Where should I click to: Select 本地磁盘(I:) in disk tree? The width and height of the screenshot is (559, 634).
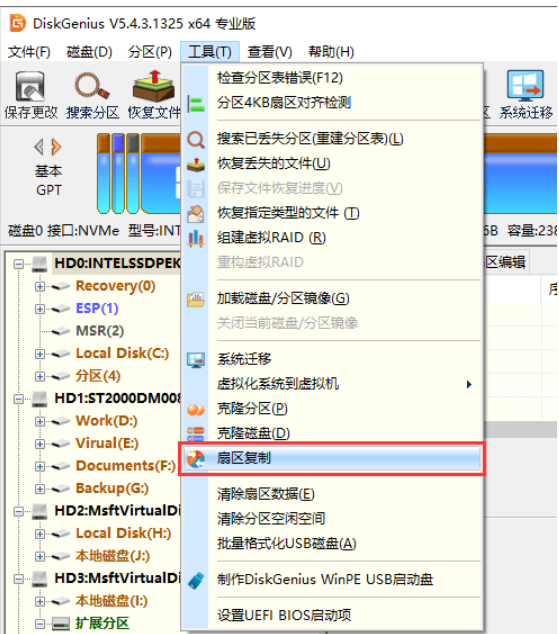(x=112, y=601)
